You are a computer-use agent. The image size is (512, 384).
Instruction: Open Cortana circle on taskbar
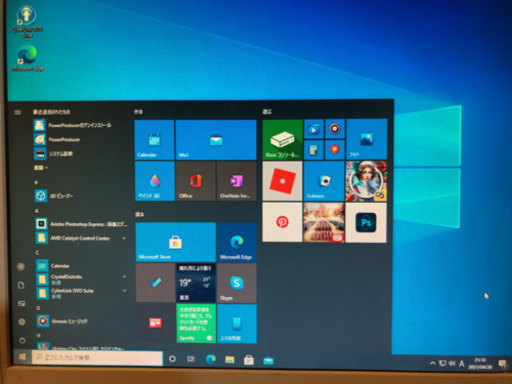[172, 359]
